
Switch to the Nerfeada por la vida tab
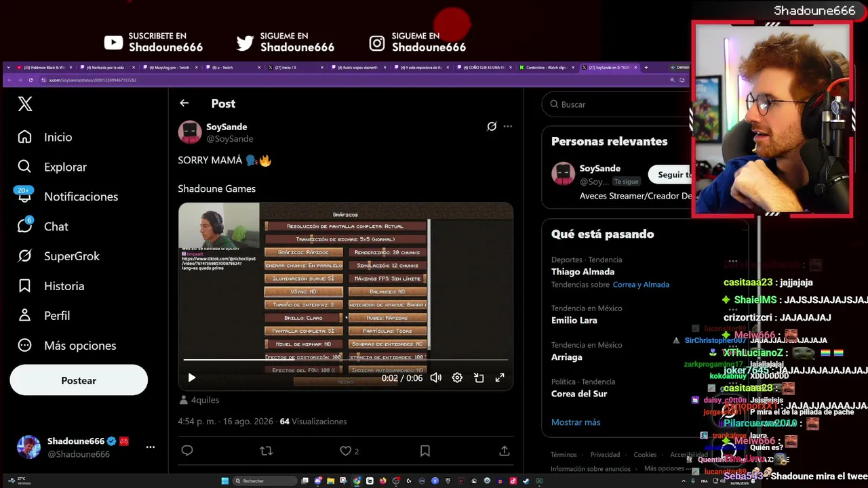tap(108, 68)
